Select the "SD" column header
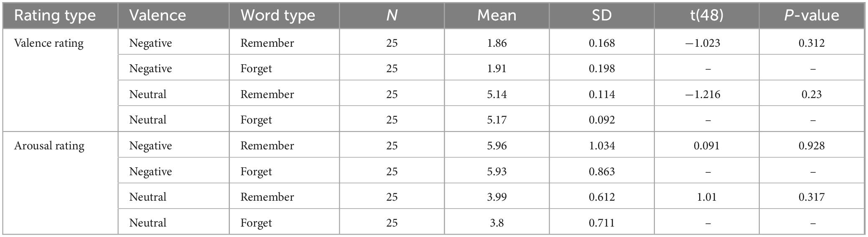The height and width of the screenshot is (237, 868). coord(601,15)
